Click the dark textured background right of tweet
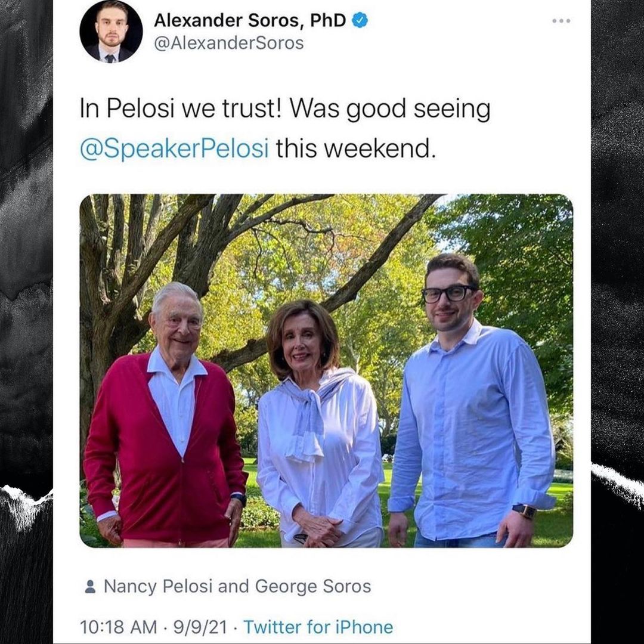The image size is (644, 644). pos(617,322)
